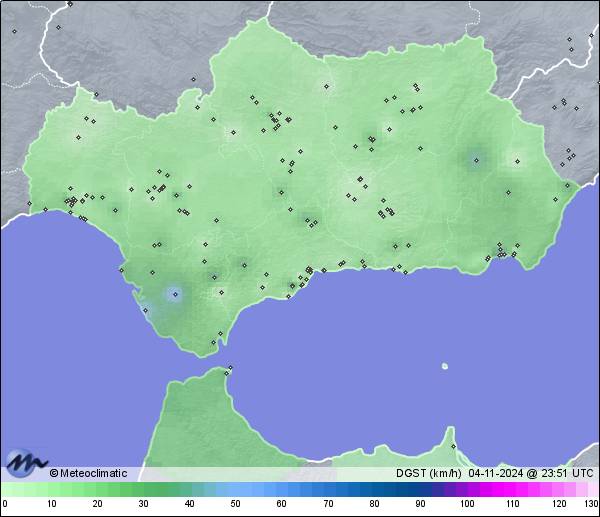
Task: Click the station marker in the top-left corner
Action: pyautogui.click(x=14, y=31)
